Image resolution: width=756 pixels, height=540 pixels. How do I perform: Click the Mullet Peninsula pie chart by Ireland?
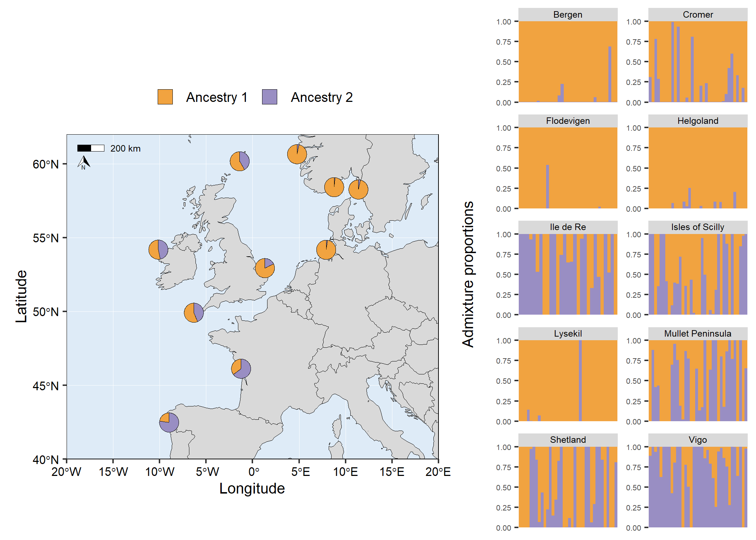click(158, 249)
